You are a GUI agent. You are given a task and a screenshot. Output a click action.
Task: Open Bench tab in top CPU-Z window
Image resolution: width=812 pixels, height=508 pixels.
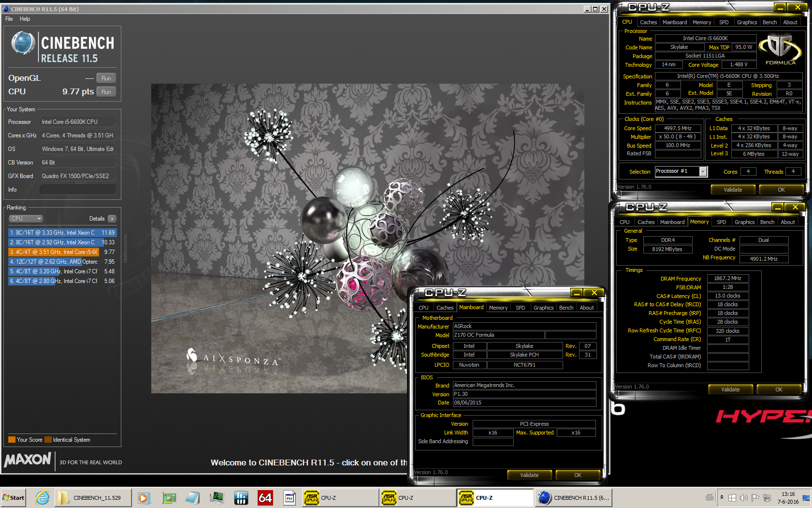click(x=769, y=22)
